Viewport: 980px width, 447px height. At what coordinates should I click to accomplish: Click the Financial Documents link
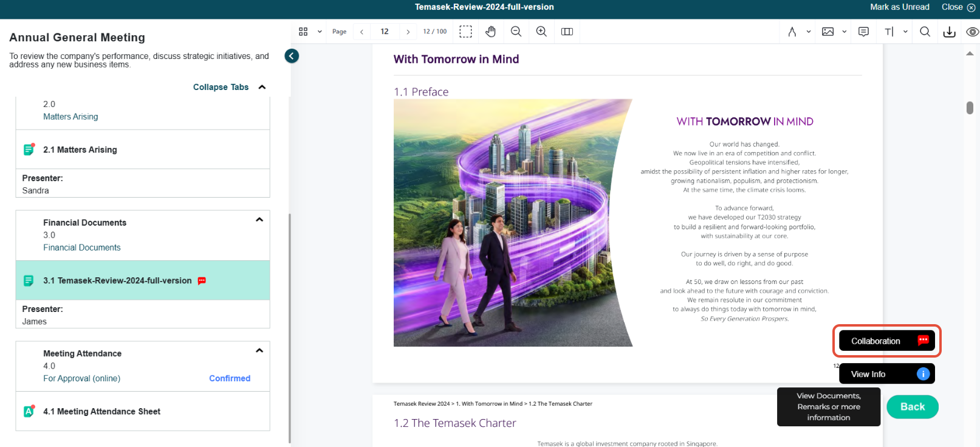pos(82,248)
